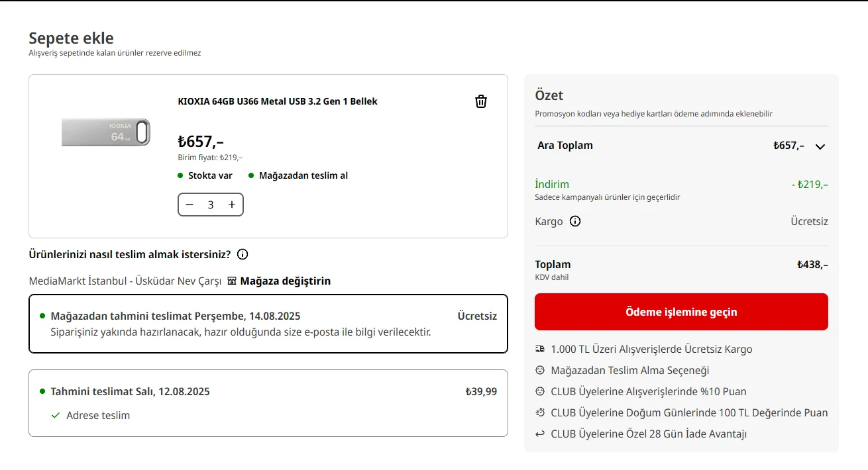
Task: Proceed with Ödeme işlemine geçin button
Action: pos(681,312)
